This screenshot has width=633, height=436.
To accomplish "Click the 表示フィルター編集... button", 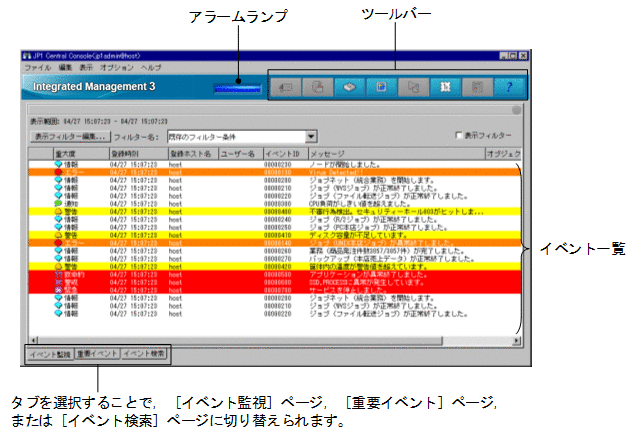I will 70,137.
